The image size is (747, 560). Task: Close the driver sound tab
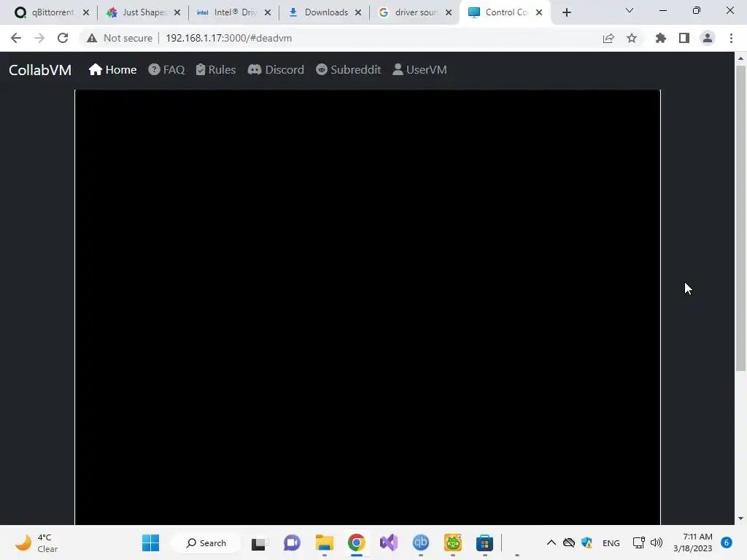pos(449,12)
